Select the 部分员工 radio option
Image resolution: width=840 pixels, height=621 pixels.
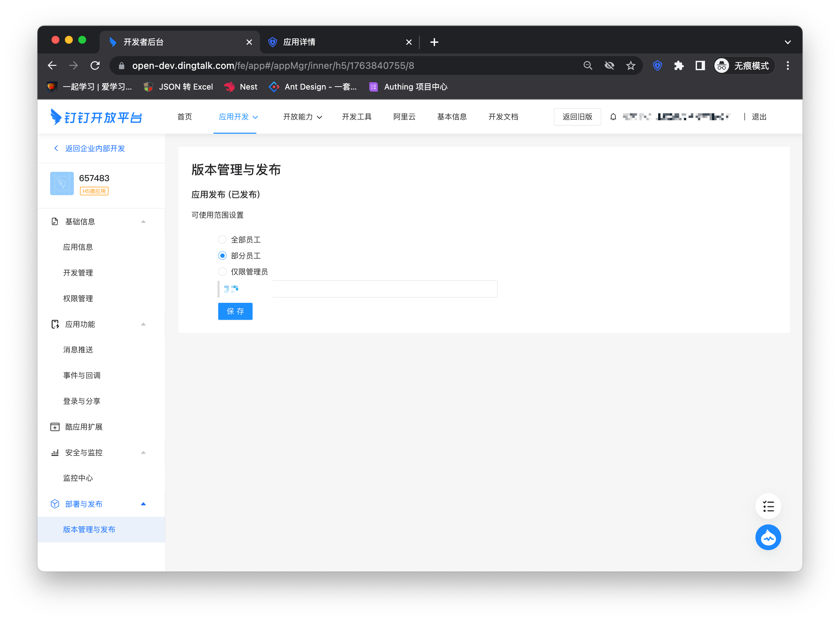222,256
